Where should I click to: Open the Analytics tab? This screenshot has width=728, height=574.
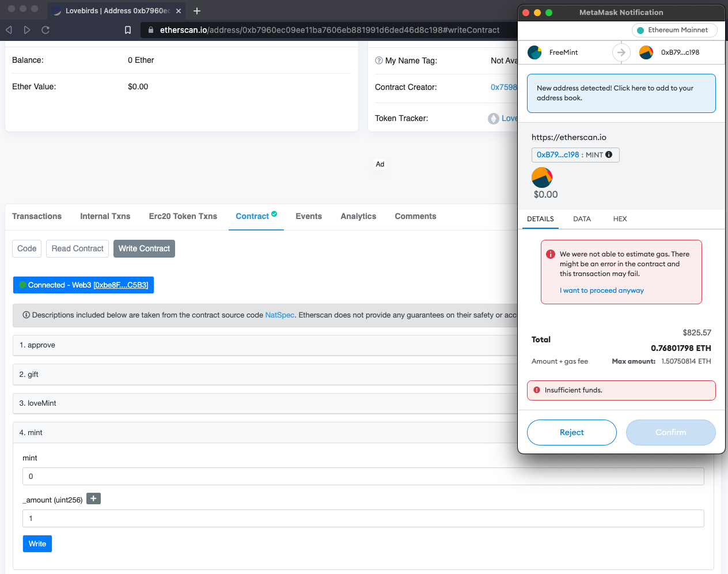358,216
